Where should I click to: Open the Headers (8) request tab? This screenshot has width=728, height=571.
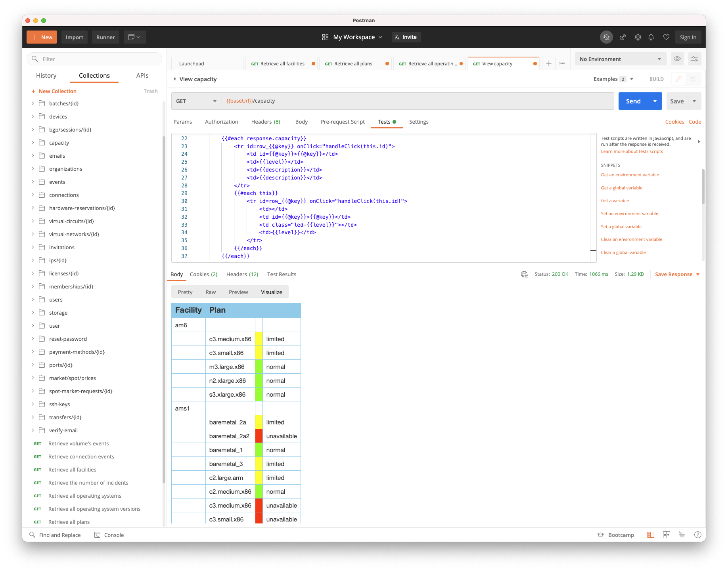point(266,122)
